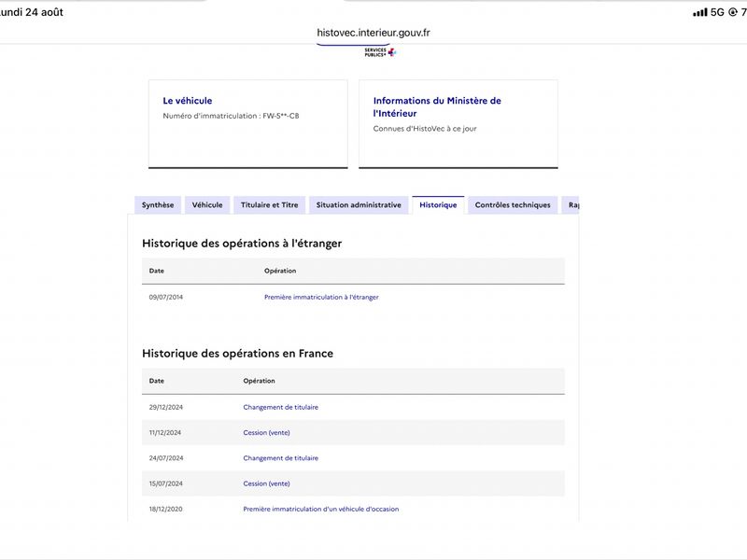Click Cession (vente) dated 15/07/2024
Image resolution: width=747 pixels, height=560 pixels.
click(x=266, y=483)
